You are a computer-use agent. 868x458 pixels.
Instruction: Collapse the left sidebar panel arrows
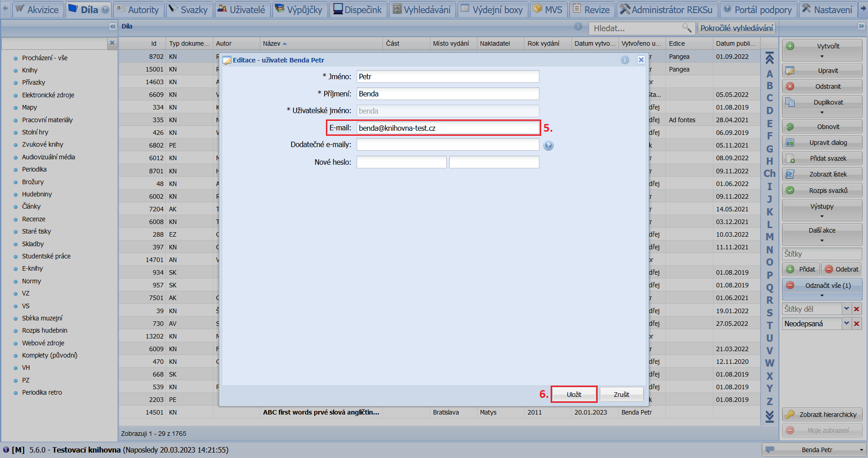tap(113, 27)
